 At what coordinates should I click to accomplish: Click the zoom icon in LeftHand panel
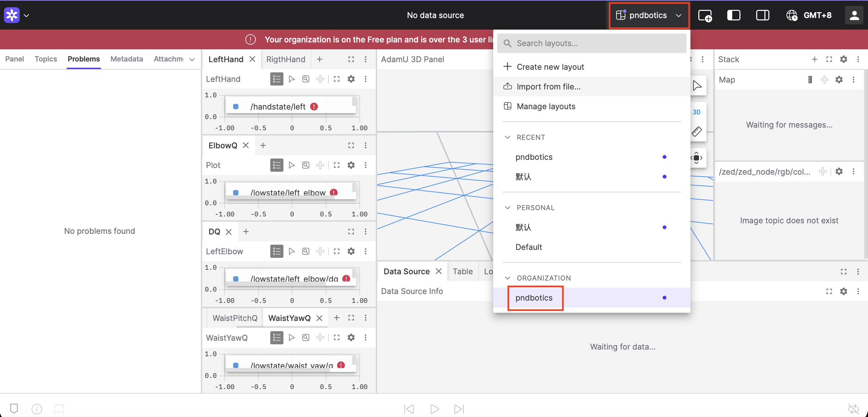pos(306,79)
